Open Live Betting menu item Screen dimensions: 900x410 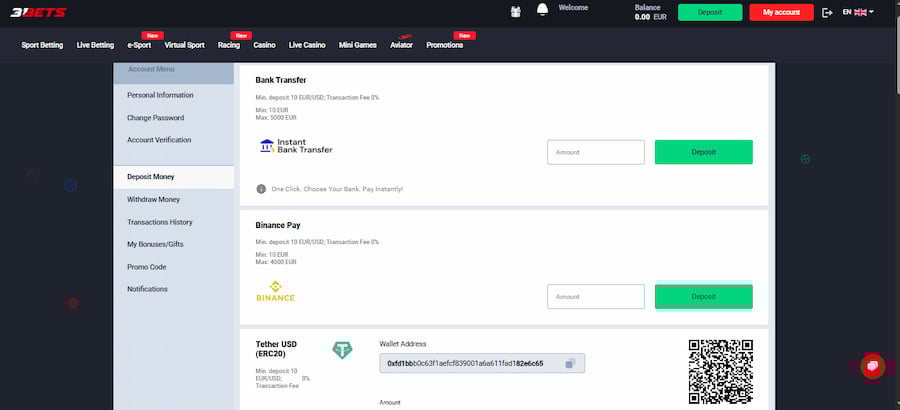[x=95, y=45]
